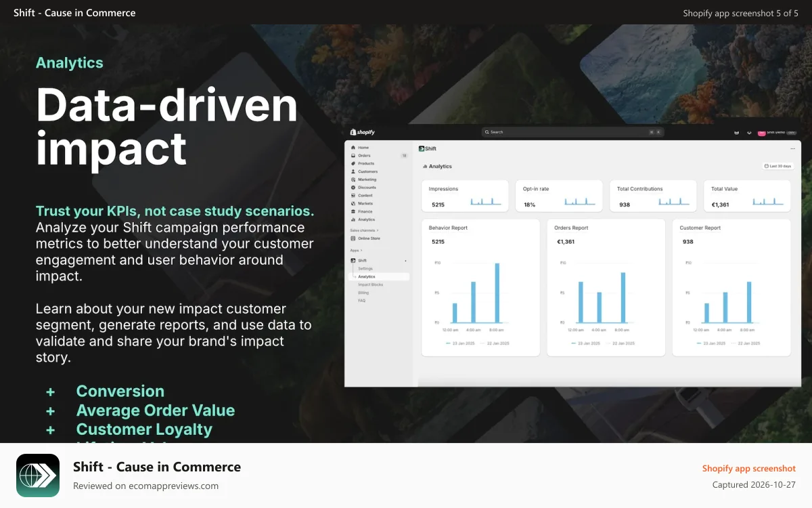
Task: Click the search magnifier icon in the top bar
Action: point(487,132)
